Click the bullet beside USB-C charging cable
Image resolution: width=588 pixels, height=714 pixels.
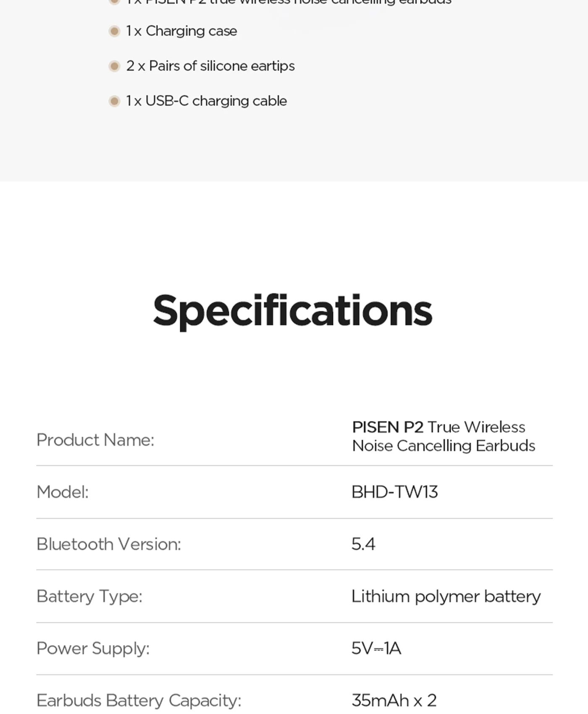(x=114, y=101)
